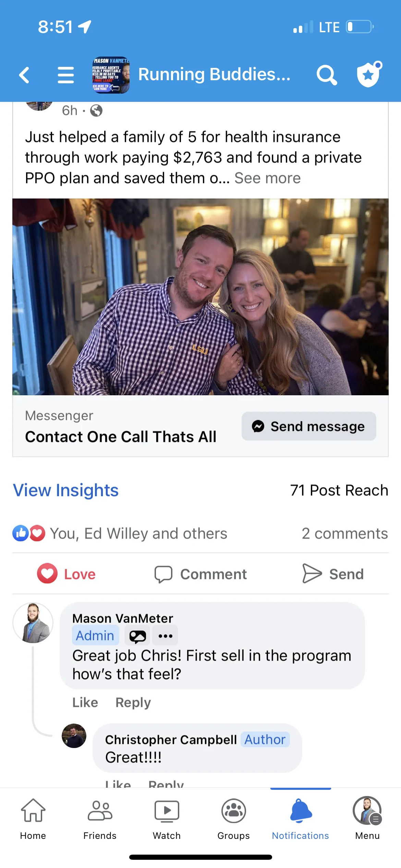Image resolution: width=401 pixels, height=868 pixels.
Task: Click the Send message Messenger button
Action: click(x=309, y=426)
